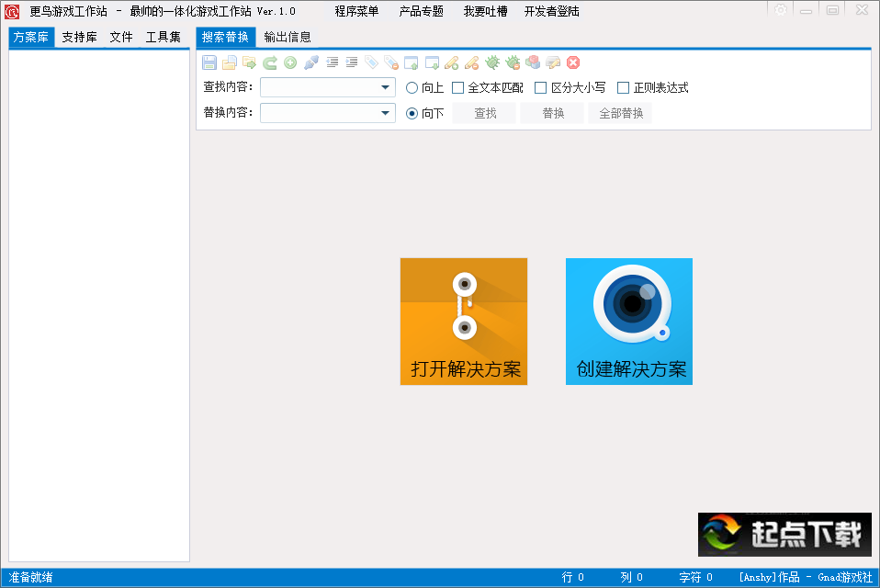Switch to the 支持库 tab
Viewport: 880px width, 588px height.
tap(79, 37)
